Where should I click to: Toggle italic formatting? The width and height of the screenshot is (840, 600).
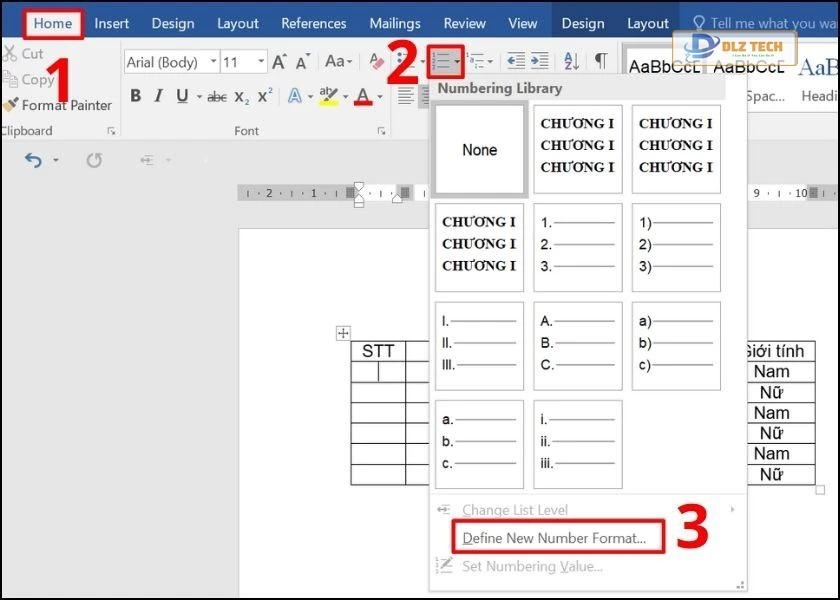[x=158, y=97]
